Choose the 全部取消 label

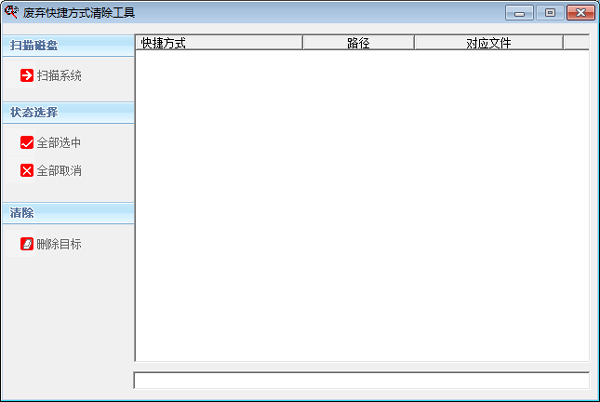(x=59, y=171)
